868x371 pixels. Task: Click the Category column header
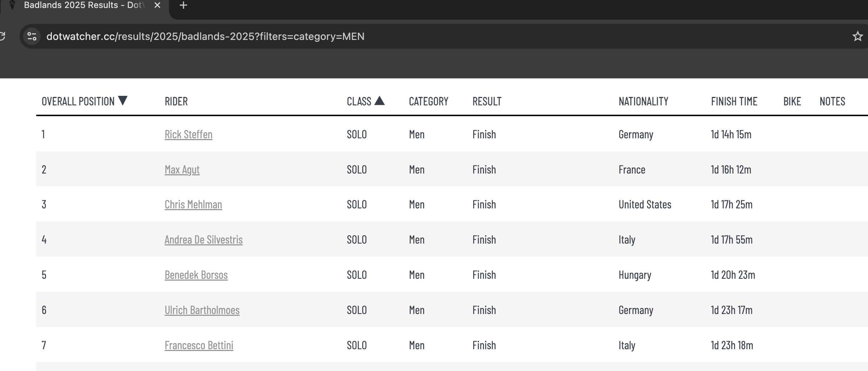[x=429, y=101]
